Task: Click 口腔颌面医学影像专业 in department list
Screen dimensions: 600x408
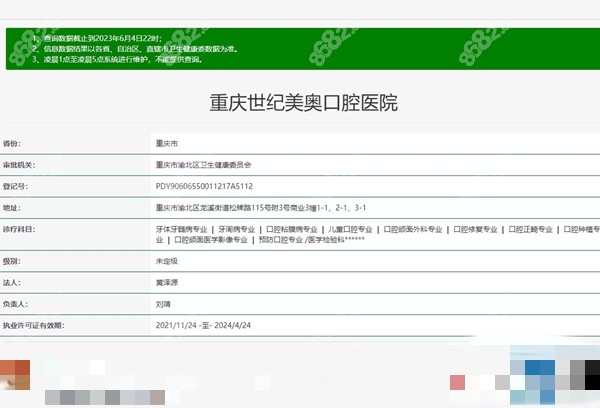Action: coord(211,240)
